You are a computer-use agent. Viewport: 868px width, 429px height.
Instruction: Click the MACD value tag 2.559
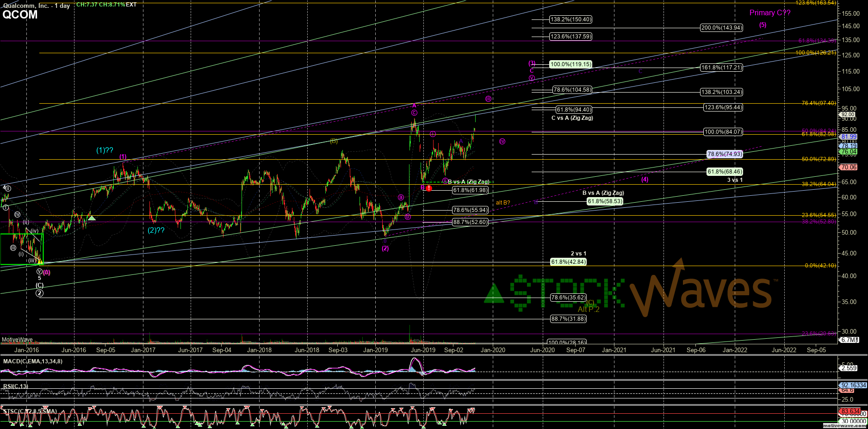click(849, 368)
